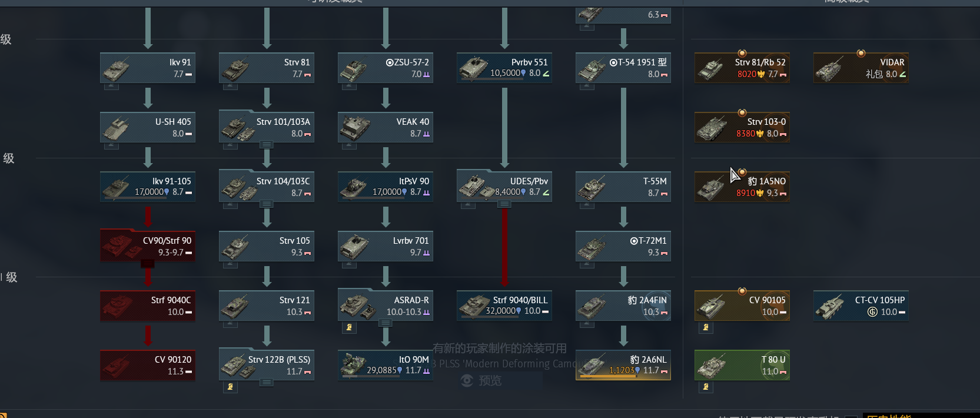Click the talisman badge under T 80 U
This screenshot has height=418, width=980.
706,387
